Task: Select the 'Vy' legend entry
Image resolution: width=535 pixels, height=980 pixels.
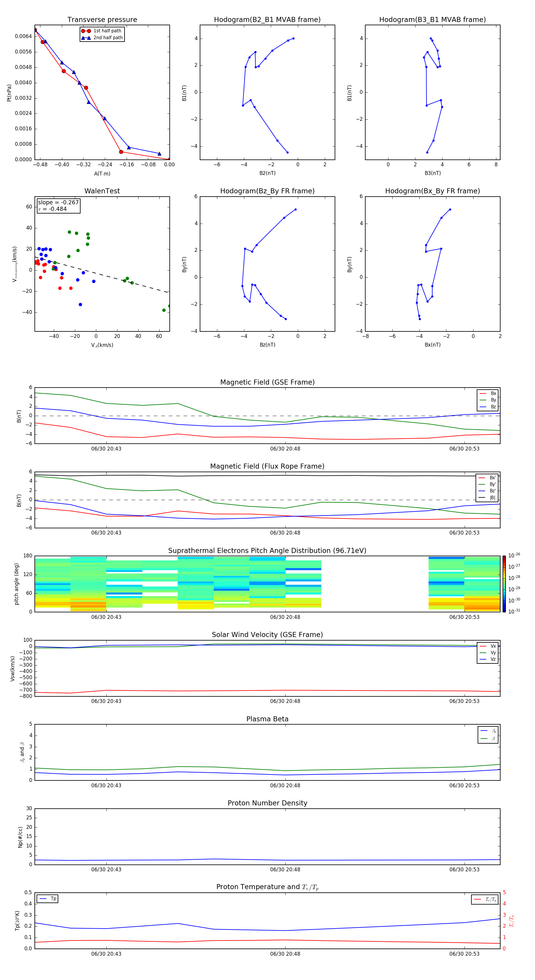Action: pyautogui.click(x=488, y=652)
